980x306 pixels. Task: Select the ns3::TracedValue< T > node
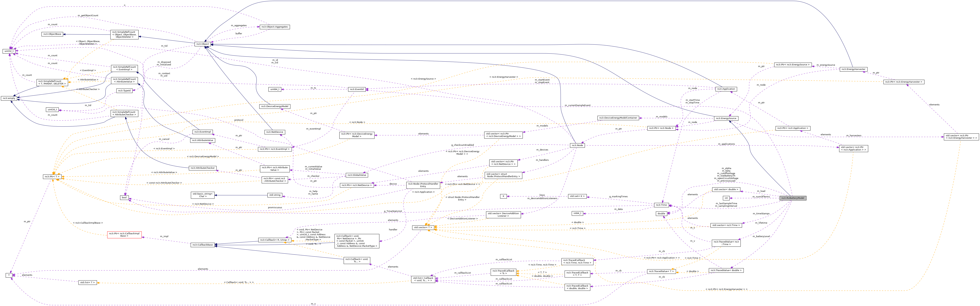(x=661, y=271)
